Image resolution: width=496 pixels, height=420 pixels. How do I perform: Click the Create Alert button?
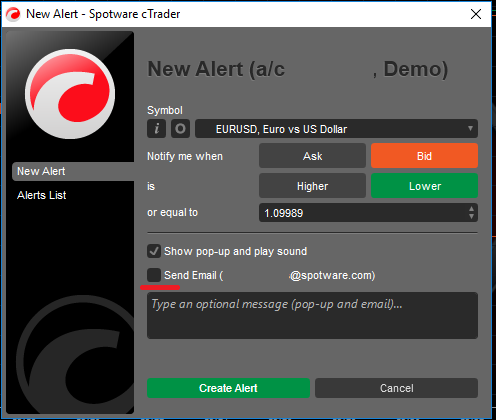pyautogui.click(x=228, y=388)
